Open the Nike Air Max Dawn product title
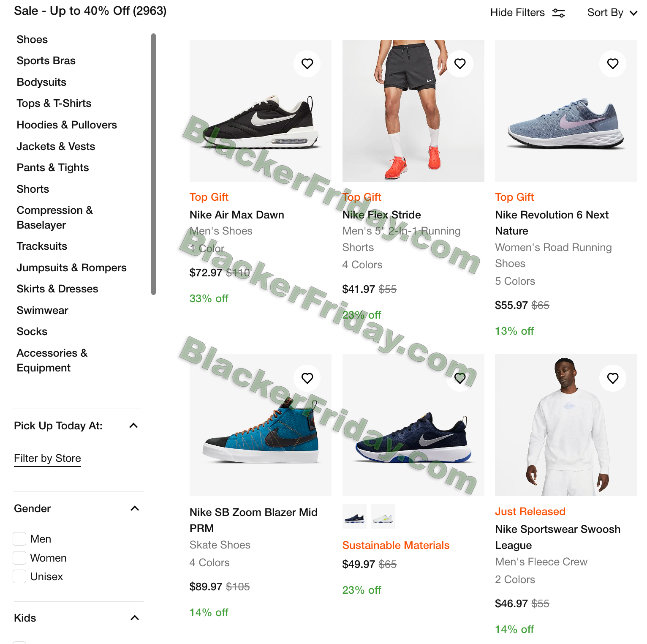 237,215
